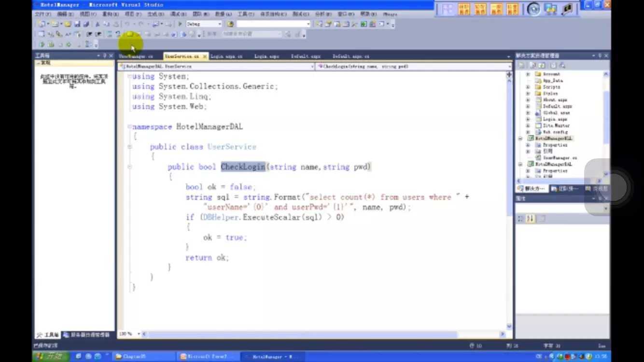Click the empty Find combo box in toolbar
The width and height of the screenshot is (644, 362).
coord(273,24)
